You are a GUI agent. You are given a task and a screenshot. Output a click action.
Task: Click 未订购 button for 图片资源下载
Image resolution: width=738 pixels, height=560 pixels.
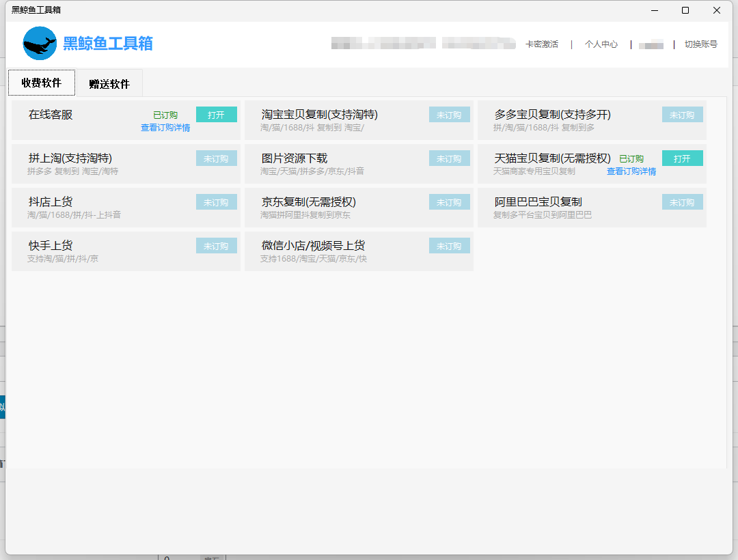(x=449, y=158)
